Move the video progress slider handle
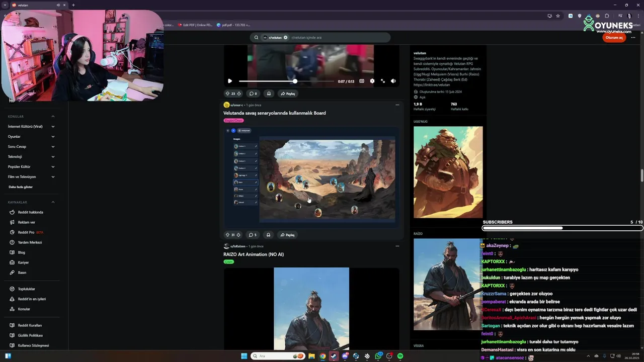The width and height of the screenshot is (644, 362). click(295, 81)
